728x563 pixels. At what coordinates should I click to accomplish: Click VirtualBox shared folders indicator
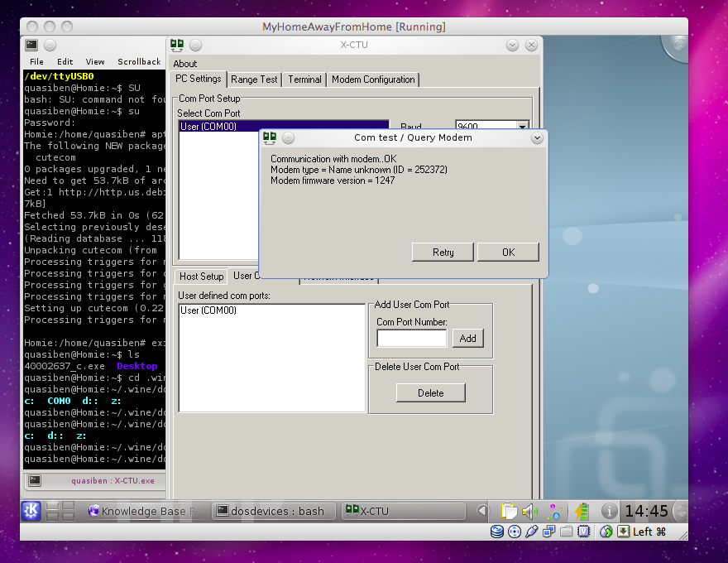(x=566, y=532)
